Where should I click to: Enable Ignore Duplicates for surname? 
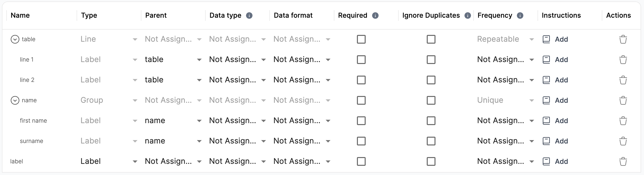(431, 141)
